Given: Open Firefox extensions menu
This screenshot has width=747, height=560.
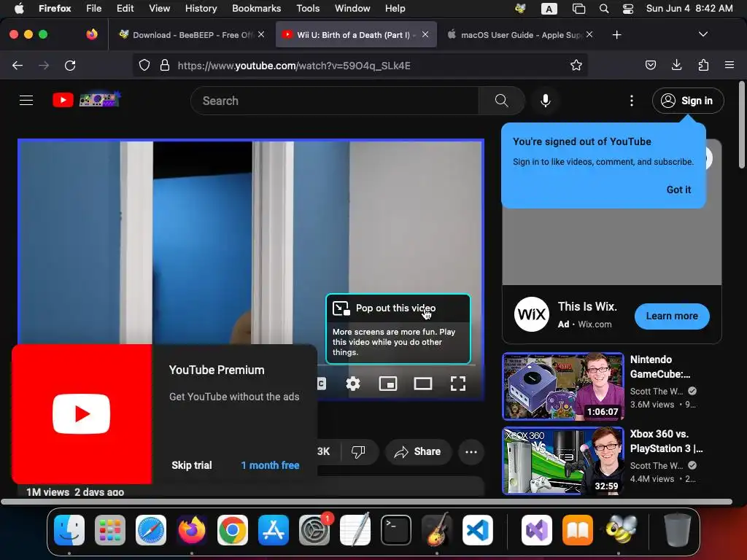Looking at the screenshot, I should coord(703,65).
